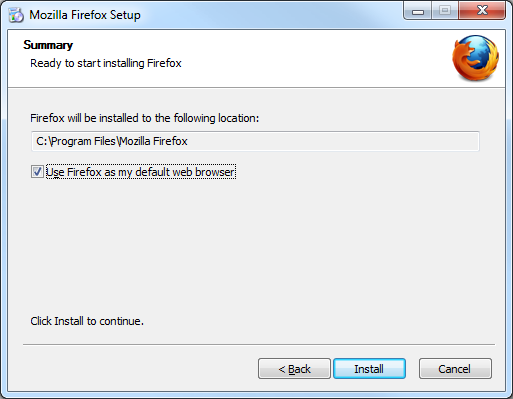Screen dimensions: 513x399
Task: Click the separator line above the buttons
Action: pyautogui.click(x=259, y=344)
